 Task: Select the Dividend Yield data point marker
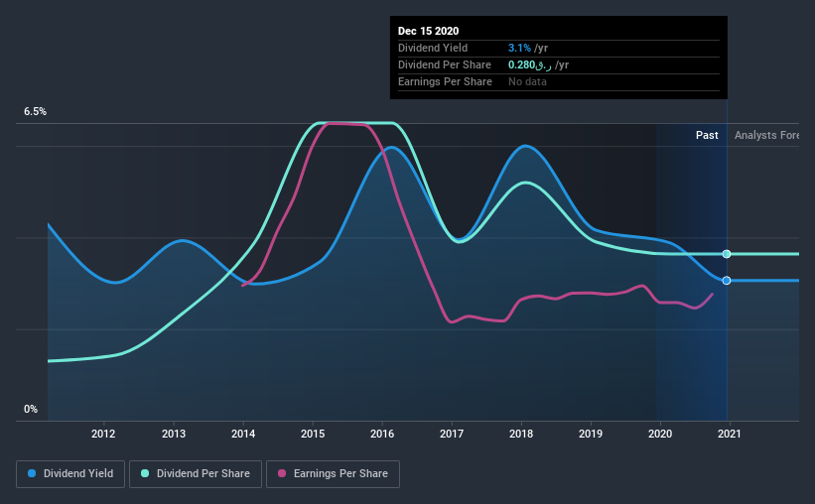coord(727,281)
